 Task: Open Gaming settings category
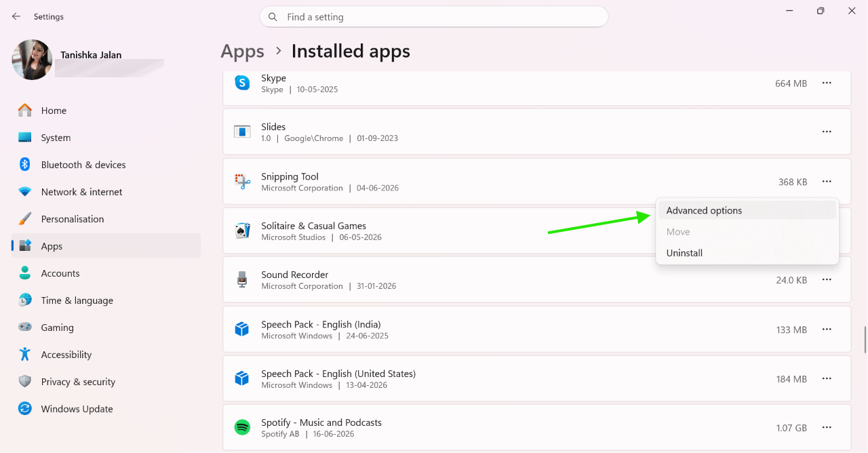click(106, 327)
